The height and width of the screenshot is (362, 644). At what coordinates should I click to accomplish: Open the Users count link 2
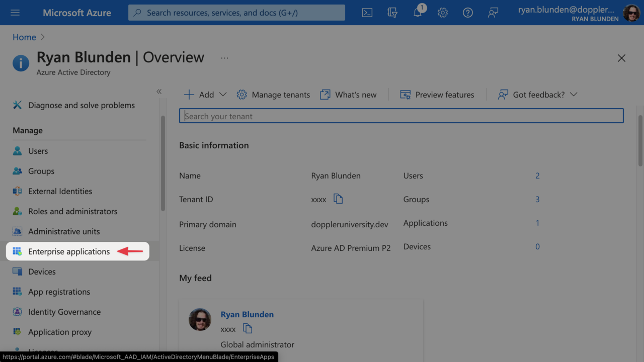pyautogui.click(x=537, y=175)
